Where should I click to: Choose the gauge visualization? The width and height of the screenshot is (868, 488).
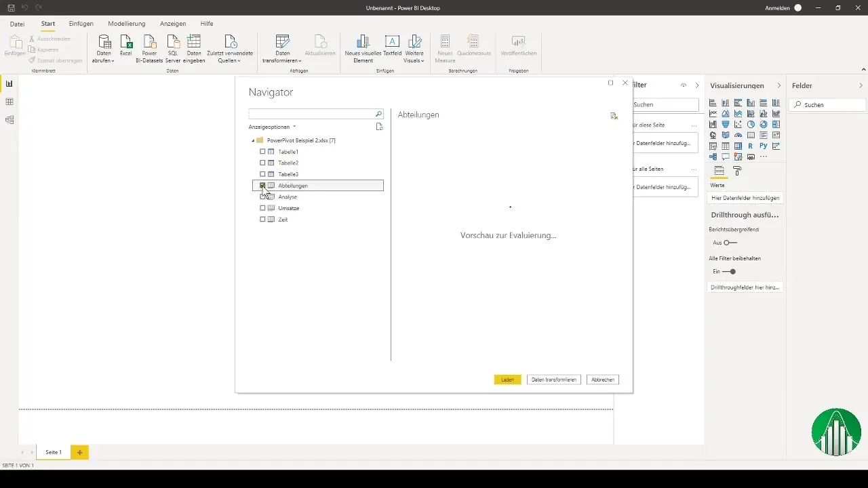coord(738,135)
